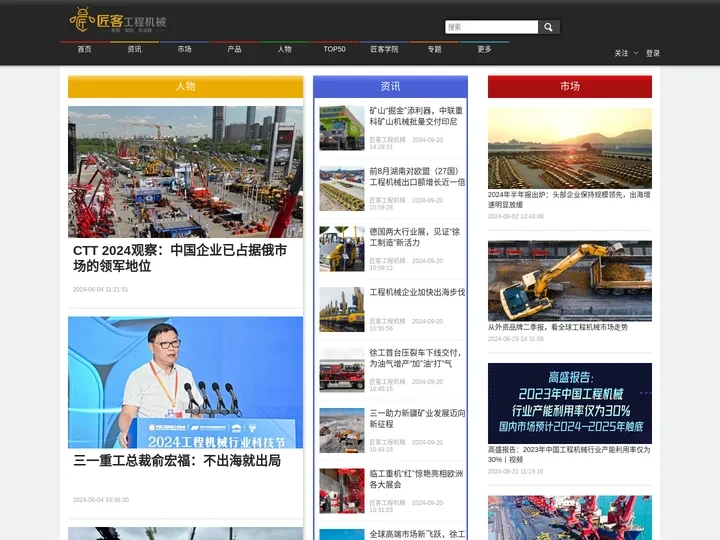Open thumbnail for 临工重机 news item
The width and height of the screenshot is (720, 540).
point(342,491)
